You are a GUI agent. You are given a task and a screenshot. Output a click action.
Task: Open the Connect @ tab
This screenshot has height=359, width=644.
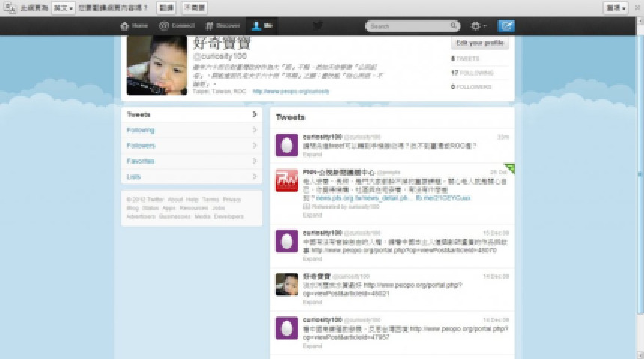pos(163,26)
